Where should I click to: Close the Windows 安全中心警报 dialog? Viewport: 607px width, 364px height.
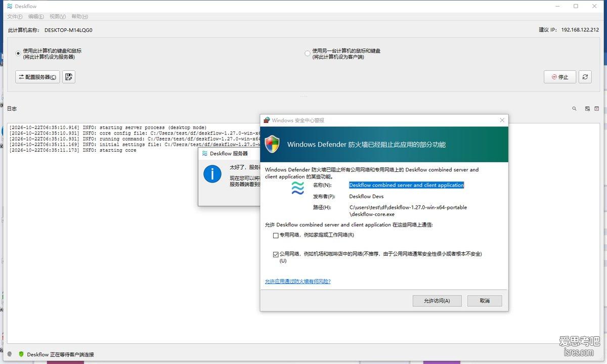coord(502,120)
